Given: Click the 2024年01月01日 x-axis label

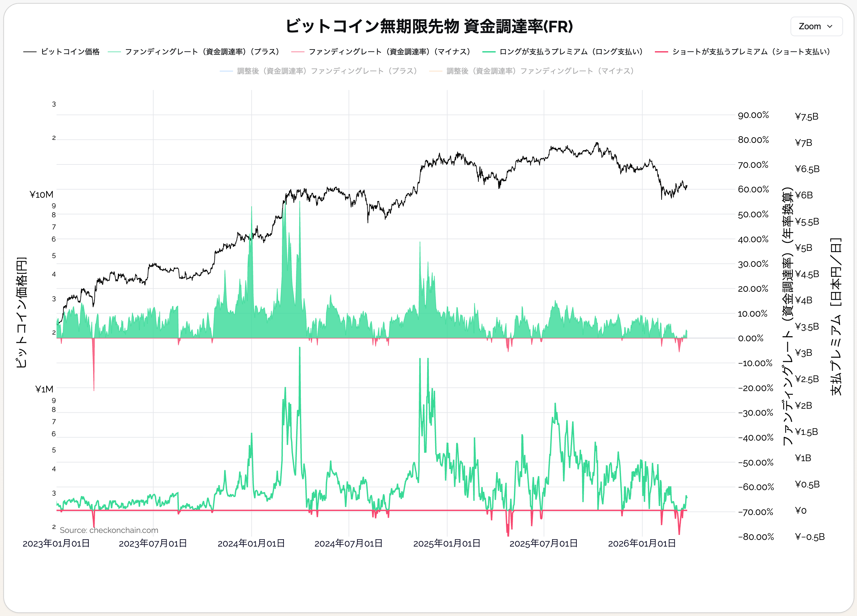Looking at the screenshot, I should click(251, 543).
